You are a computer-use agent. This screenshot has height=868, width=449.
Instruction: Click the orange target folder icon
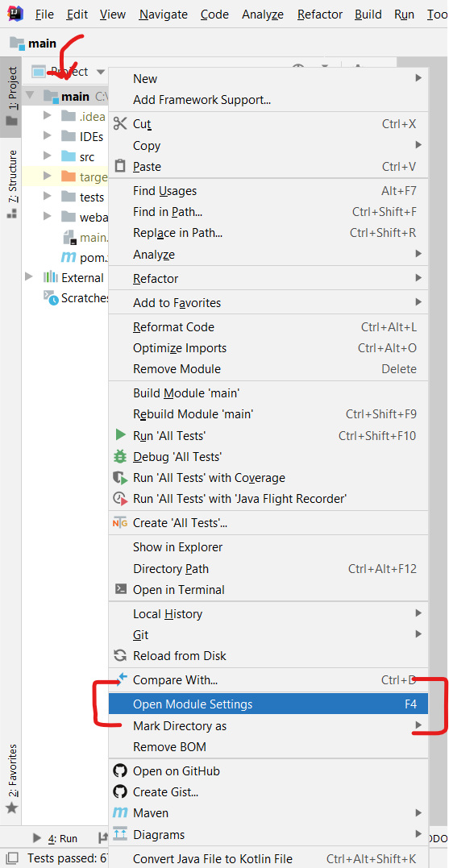pos(68,177)
